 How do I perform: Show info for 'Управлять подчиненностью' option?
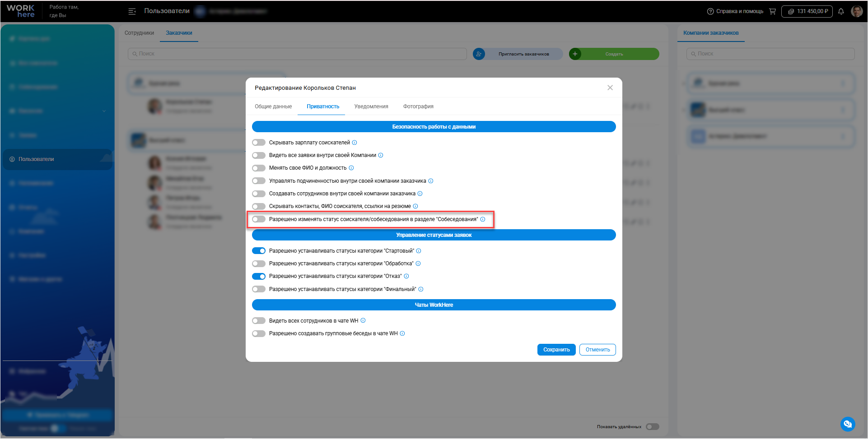431,181
